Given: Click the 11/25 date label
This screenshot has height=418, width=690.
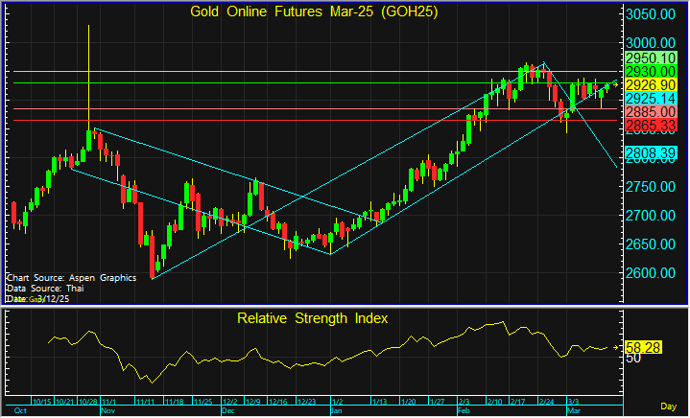Looking at the screenshot, I should coord(203,402).
